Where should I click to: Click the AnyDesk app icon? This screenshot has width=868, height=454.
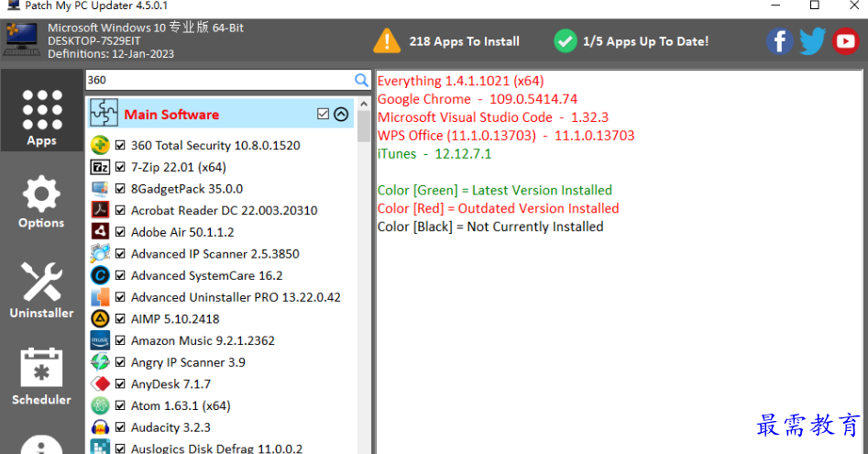pos(100,383)
